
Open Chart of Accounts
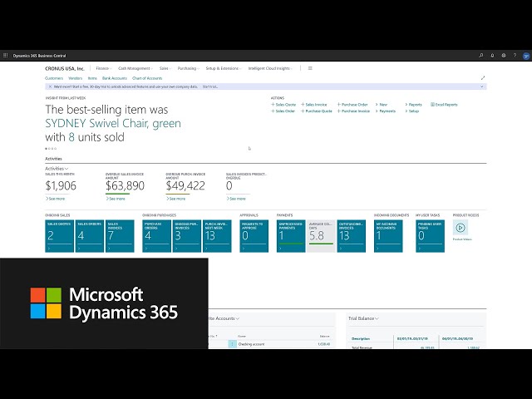[x=146, y=77]
